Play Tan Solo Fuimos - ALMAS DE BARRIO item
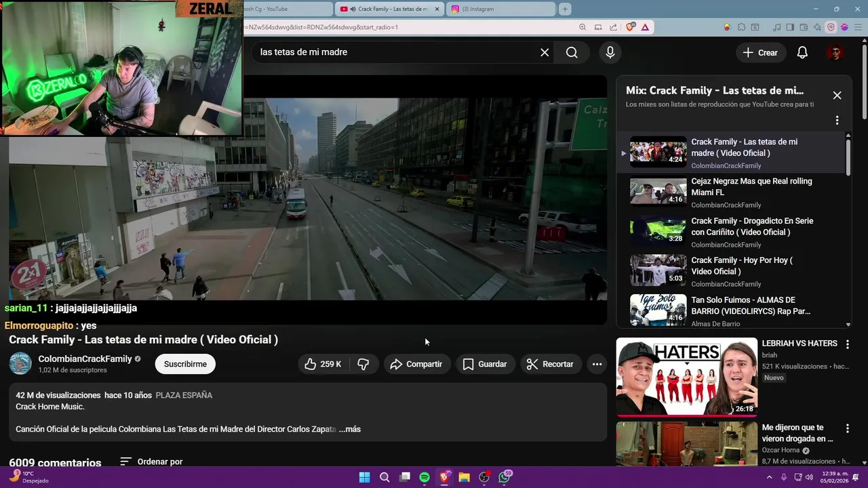The image size is (868, 488). pos(732,310)
